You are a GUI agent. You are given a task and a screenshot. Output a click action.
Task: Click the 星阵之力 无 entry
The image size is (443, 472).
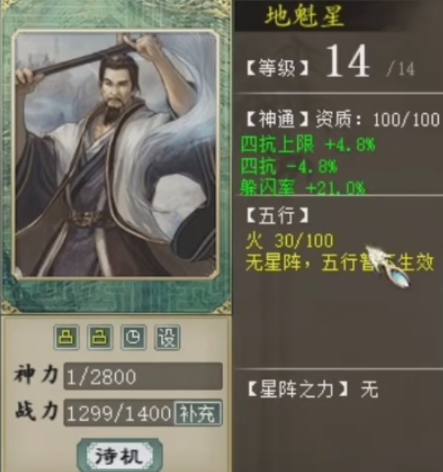pos(313,389)
